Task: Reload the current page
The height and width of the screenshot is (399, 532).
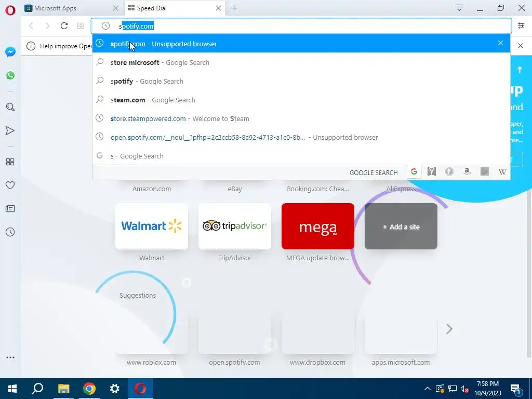Action: 64,26
